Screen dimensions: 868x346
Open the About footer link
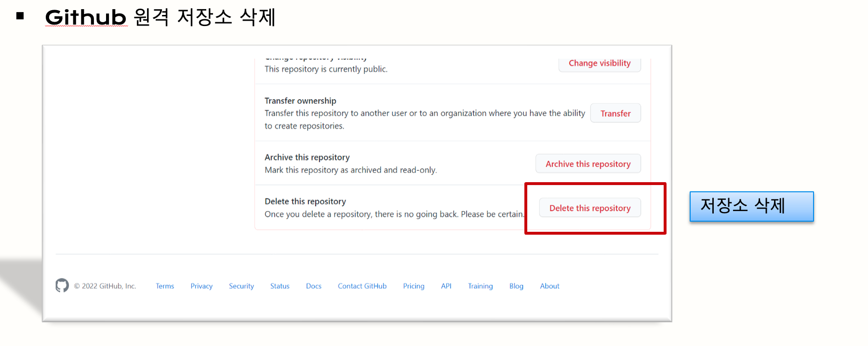coord(550,286)
